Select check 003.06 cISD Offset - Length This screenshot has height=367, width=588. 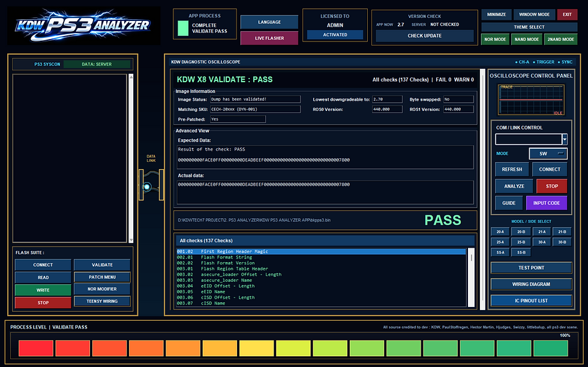(321, 297)
